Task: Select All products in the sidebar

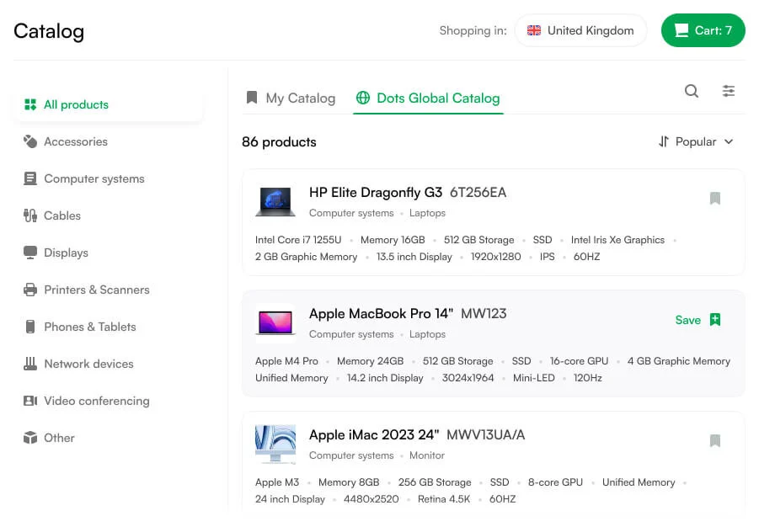Action: coord(108,104)
